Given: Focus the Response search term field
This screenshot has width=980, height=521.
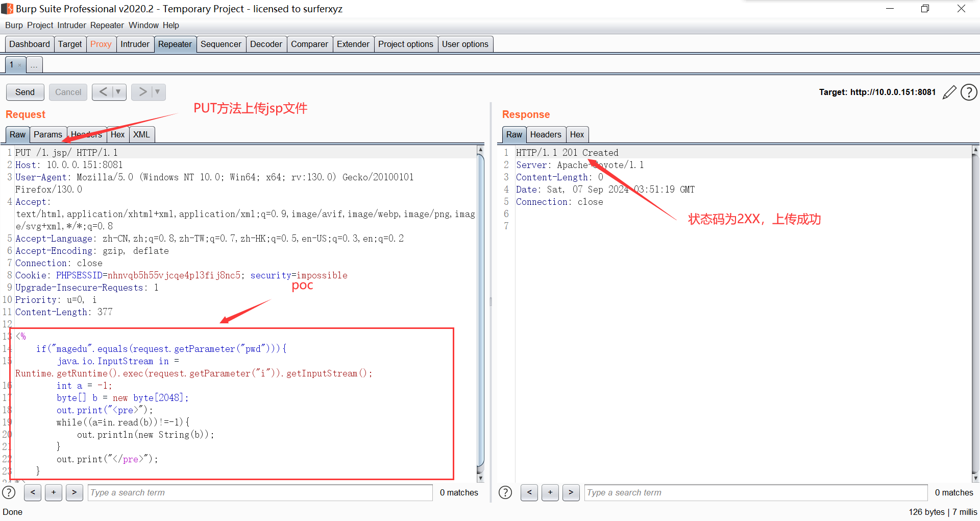Looking at the screenshot, I should click(756, 492).
